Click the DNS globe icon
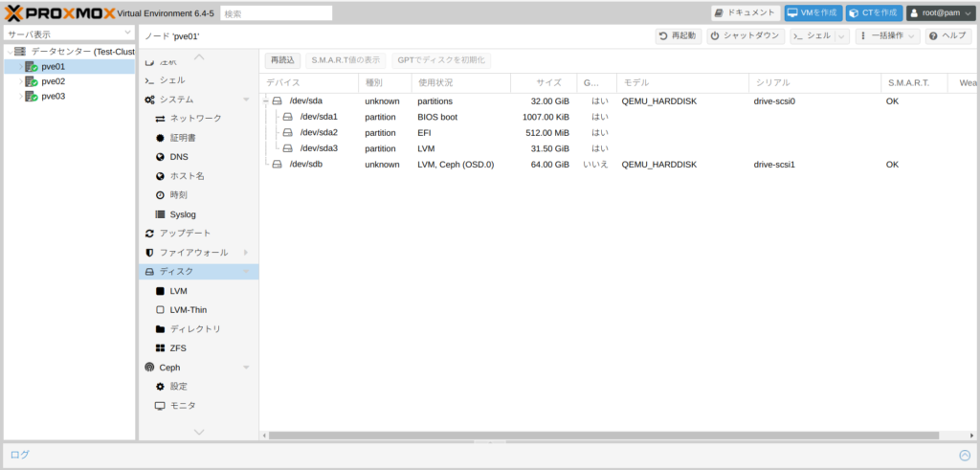Image resolution: width=980 pixels, height=470 pixels. pyautogui.click(x=160, y=157)
